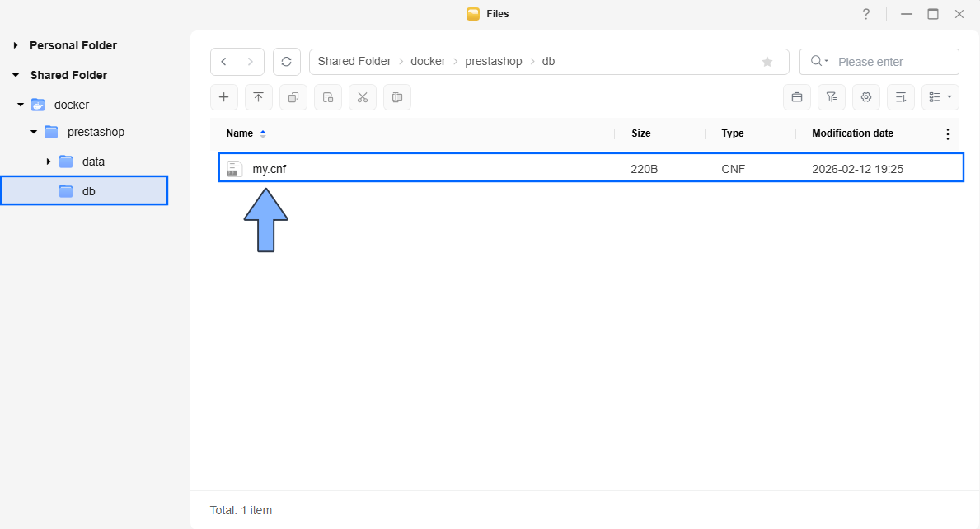This screenshot has width=980, height=529.
Task: Click the copy icon in toolbar
Action: (293, 97)
